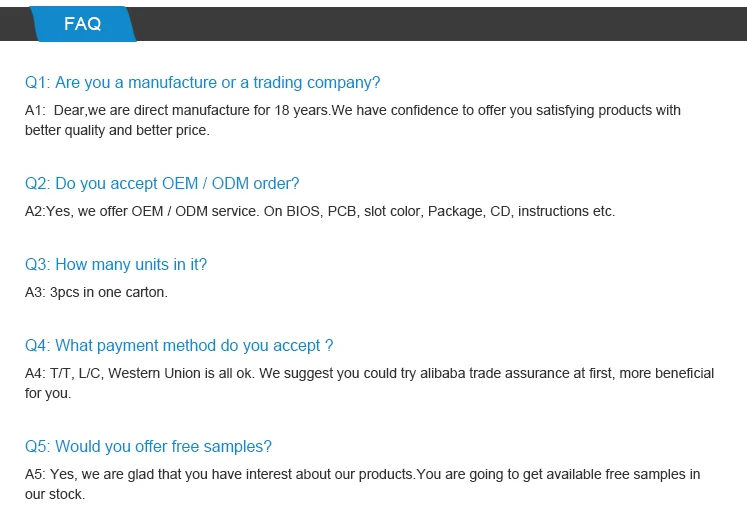This screenshot has width=747, height=511.
Task: Click Q3 How many units in it
Action: (x=116, y=264)
